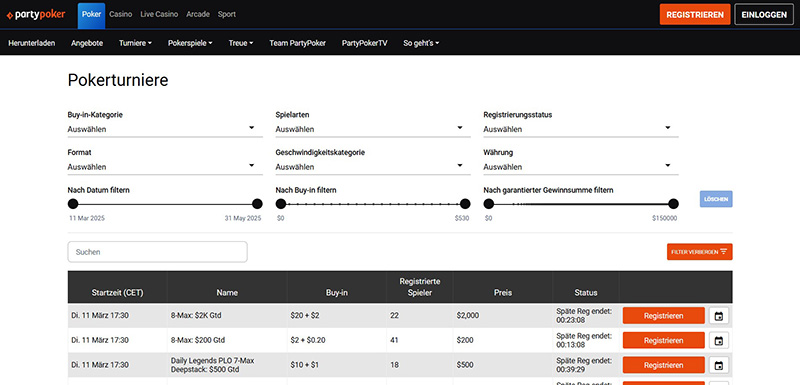Expand the Turniere menu

coord(135,43)
